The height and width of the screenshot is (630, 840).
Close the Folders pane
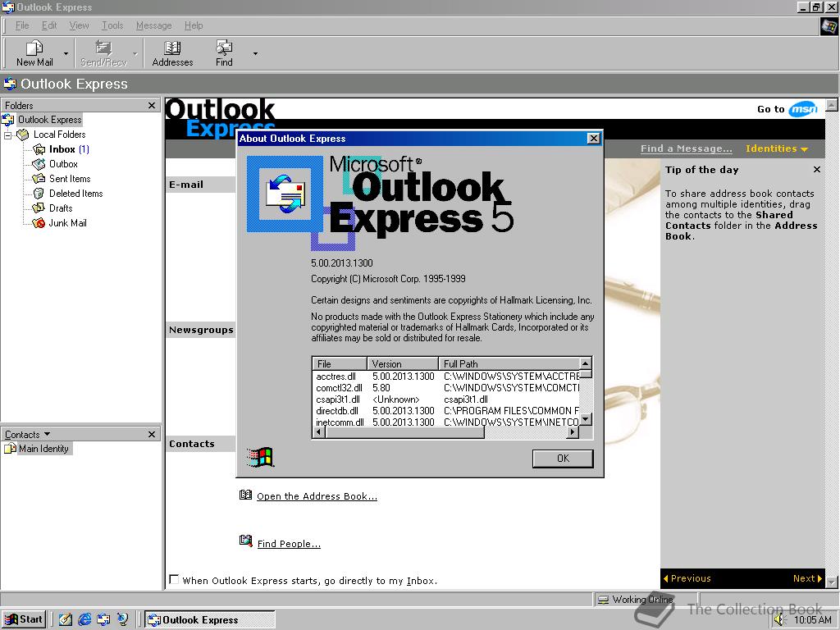[x=152, y=106]
